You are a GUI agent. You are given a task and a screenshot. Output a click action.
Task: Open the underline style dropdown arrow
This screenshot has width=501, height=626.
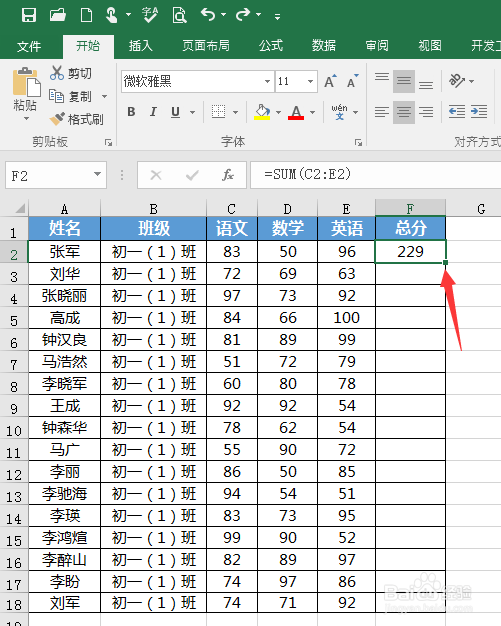193,112
